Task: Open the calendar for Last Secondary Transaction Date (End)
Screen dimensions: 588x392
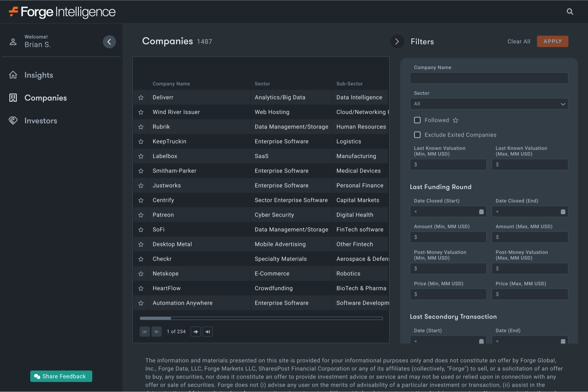Action: 563,341
